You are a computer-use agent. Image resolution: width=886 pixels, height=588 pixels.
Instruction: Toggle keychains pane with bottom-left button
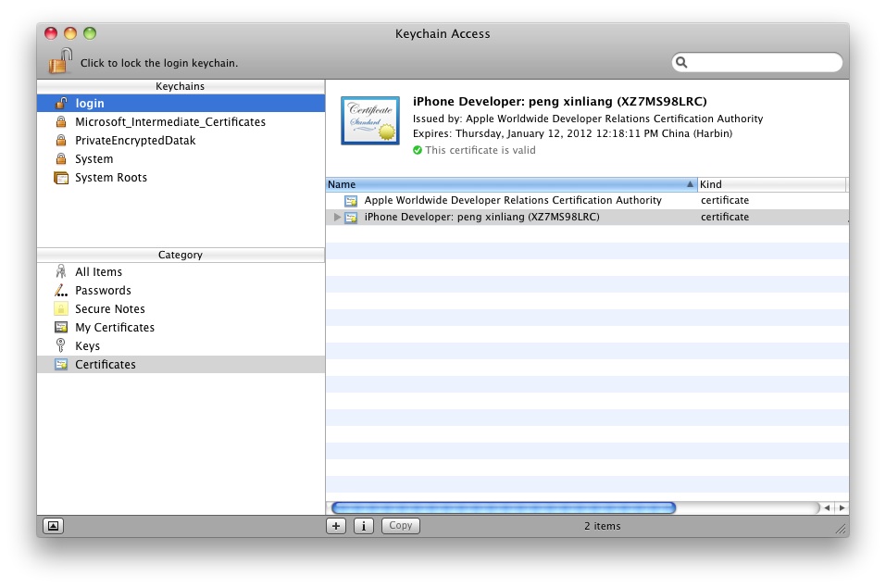click(53, 526)
